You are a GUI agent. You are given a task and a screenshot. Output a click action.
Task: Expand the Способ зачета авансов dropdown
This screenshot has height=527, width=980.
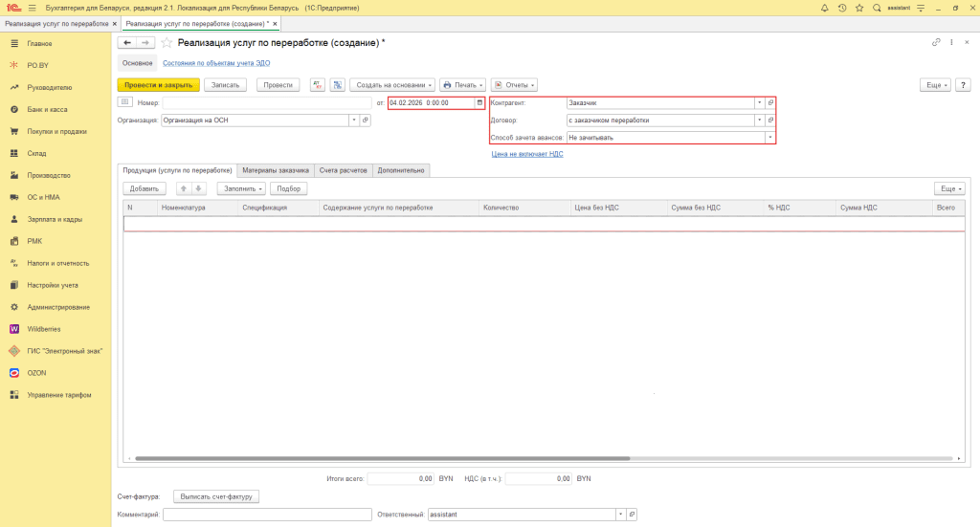tap(770, 138)
